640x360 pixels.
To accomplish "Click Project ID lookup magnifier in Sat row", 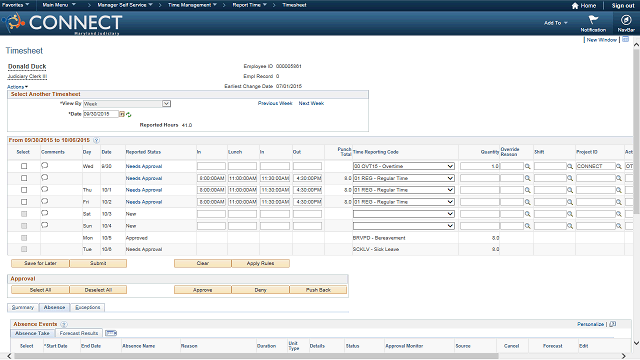I will (619, 214).
